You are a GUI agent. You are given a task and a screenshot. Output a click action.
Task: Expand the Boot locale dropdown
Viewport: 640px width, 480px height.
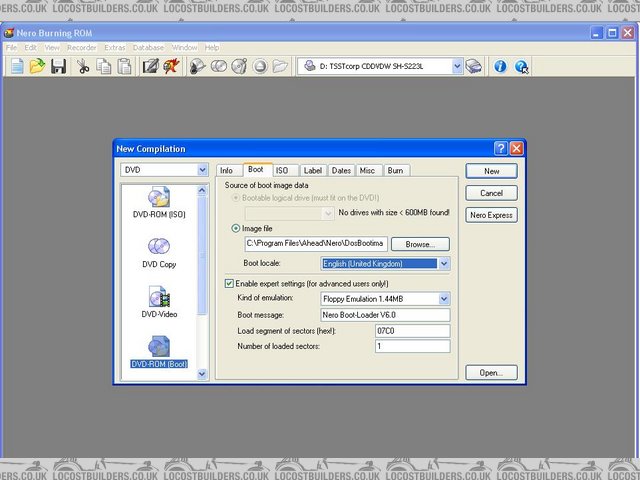[x=444, y=264]
